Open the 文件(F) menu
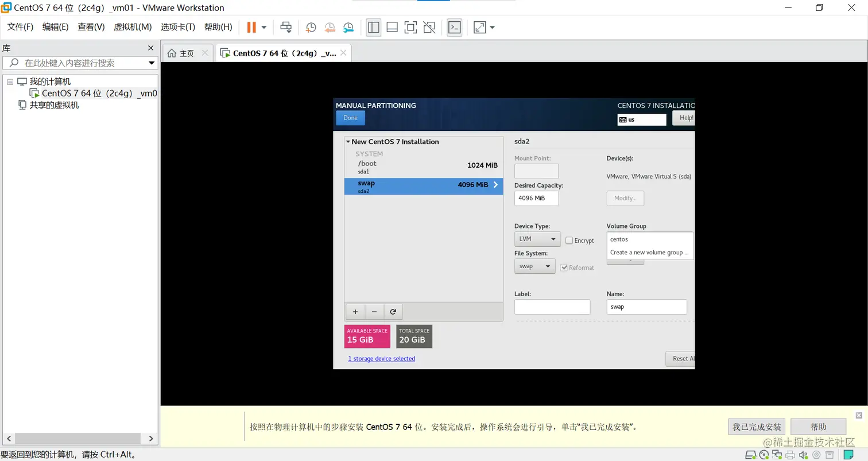 tap(20, 27)
